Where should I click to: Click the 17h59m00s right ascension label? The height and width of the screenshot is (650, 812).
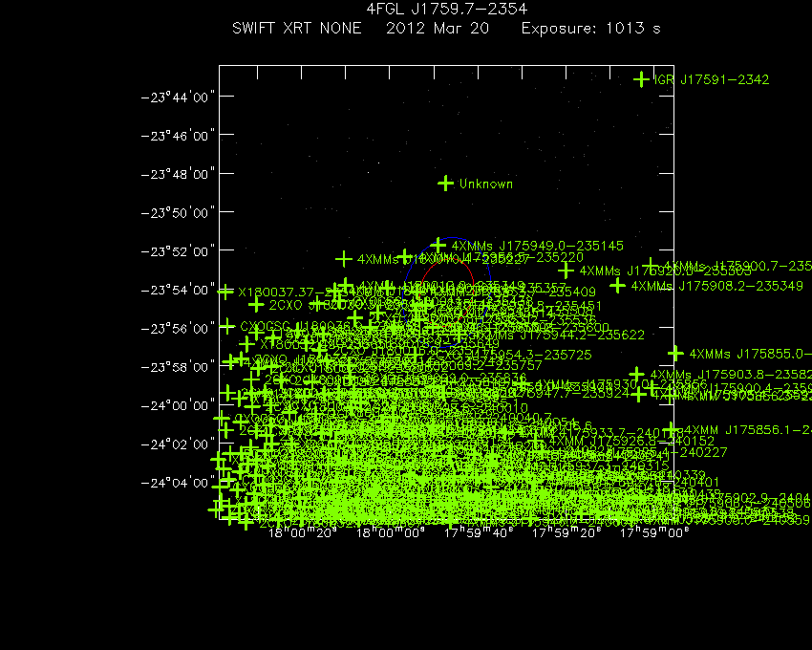point(654,532)
